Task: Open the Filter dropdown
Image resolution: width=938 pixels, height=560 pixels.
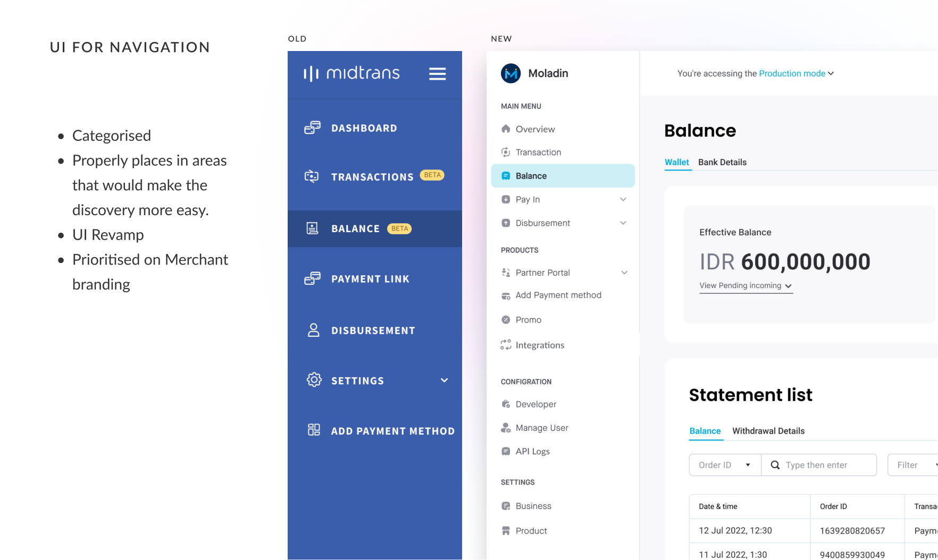Action: (913, 465)
